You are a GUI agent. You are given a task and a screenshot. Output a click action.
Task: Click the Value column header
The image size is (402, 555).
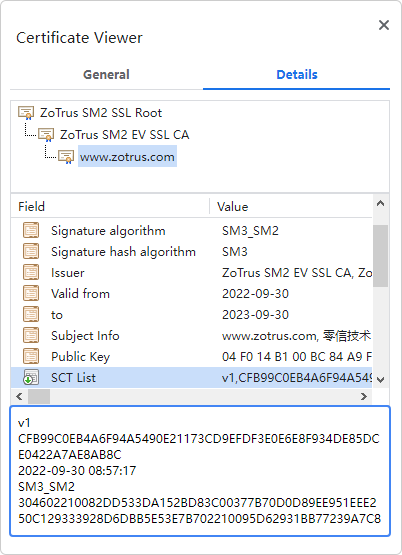(x=232, y=207)
